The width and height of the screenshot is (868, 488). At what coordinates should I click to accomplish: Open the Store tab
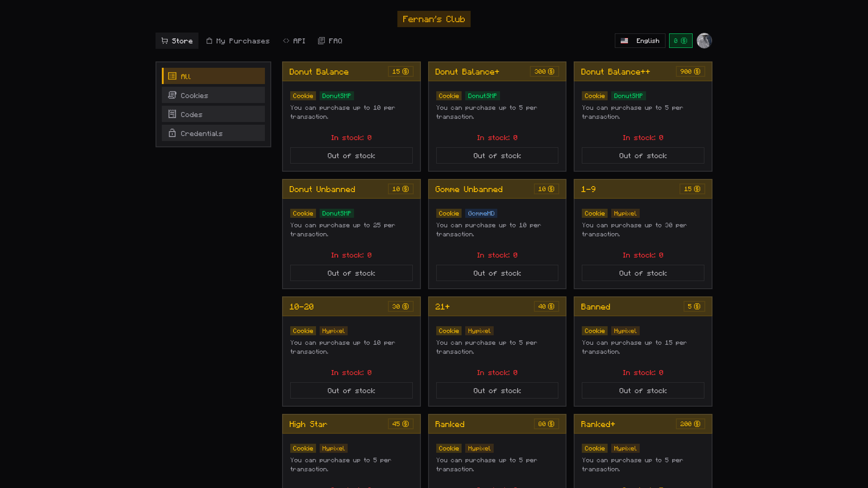[177, 41]
